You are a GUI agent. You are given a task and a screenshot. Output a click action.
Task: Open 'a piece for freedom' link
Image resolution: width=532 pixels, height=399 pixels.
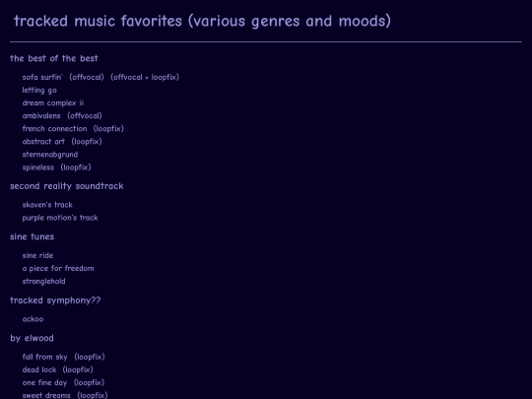58,268
